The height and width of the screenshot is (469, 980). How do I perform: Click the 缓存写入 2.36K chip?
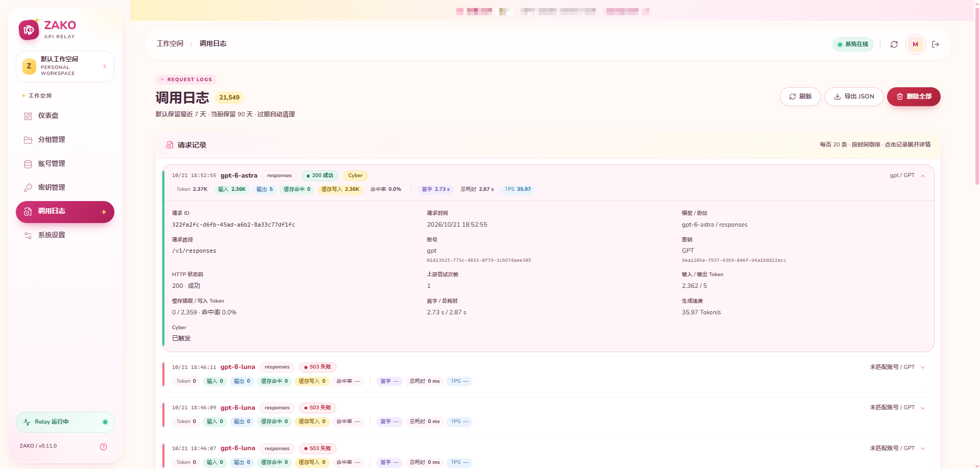pos(340,189)
